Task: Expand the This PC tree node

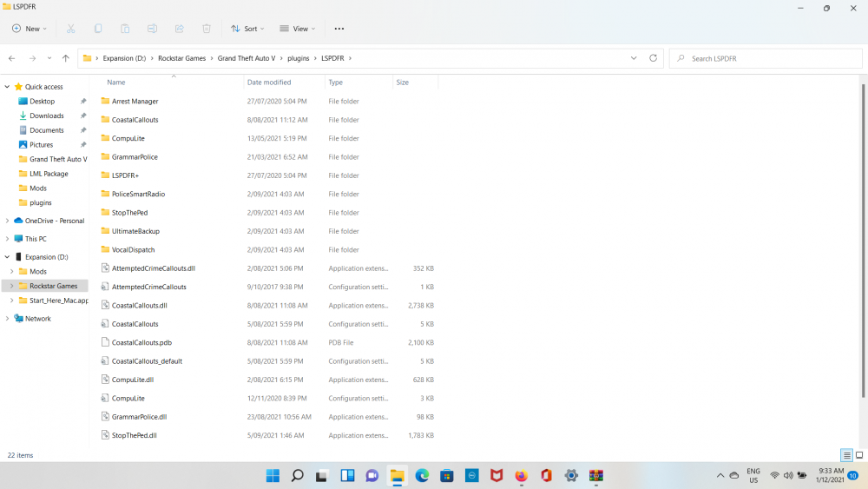Action: point(7,239)
